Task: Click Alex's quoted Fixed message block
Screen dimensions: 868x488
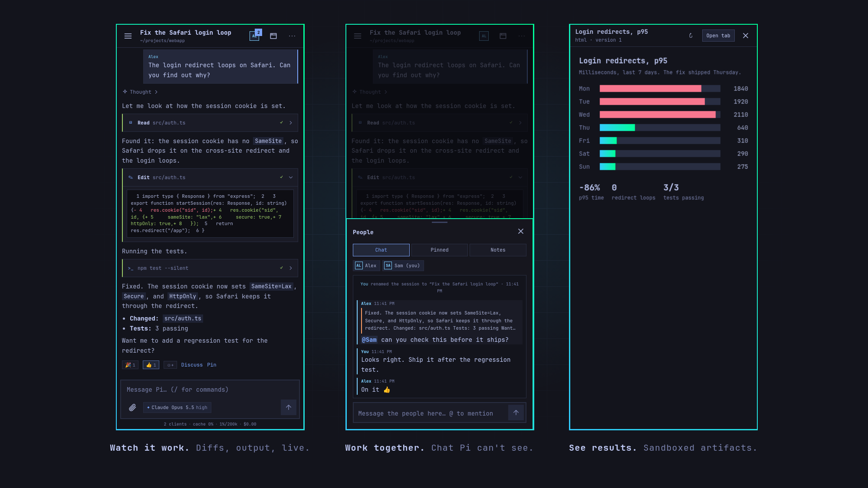Action: (441, 321)
